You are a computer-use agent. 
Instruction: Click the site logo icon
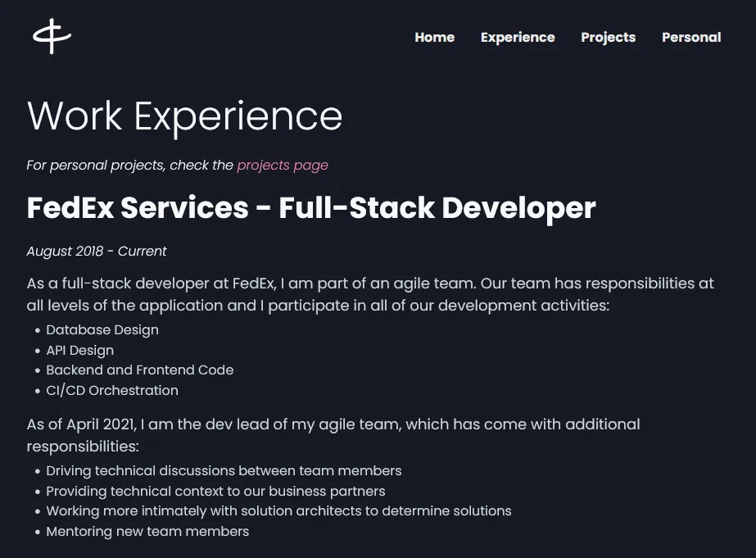tap(52, 36)
